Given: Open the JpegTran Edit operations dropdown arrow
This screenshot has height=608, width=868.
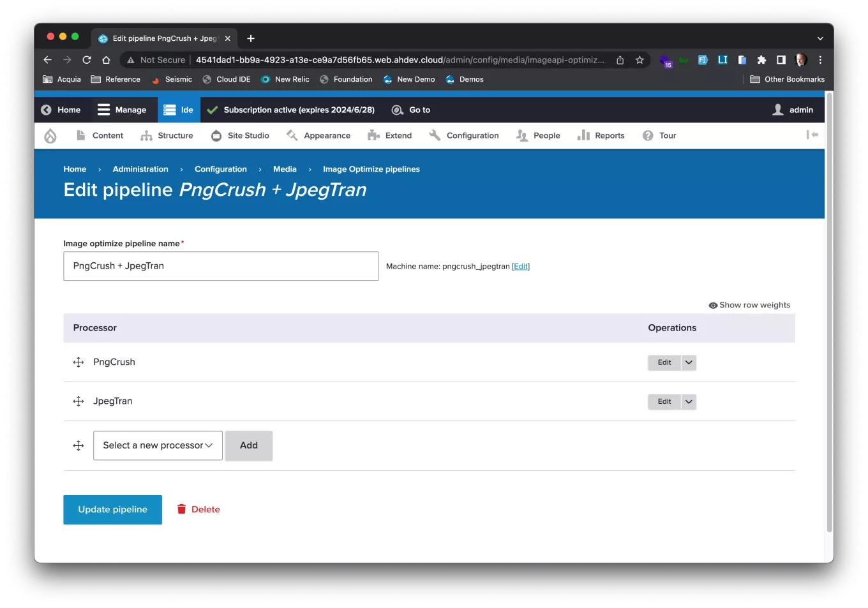Looking at the screenshot, I should (x=688, y=401).
